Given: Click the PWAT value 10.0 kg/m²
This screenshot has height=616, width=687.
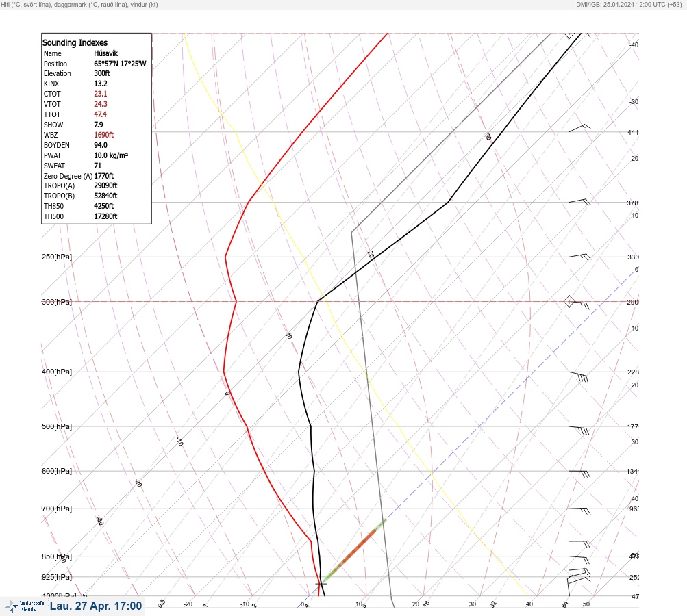Looking at the screenshot, I should click(x=111, y=155).
